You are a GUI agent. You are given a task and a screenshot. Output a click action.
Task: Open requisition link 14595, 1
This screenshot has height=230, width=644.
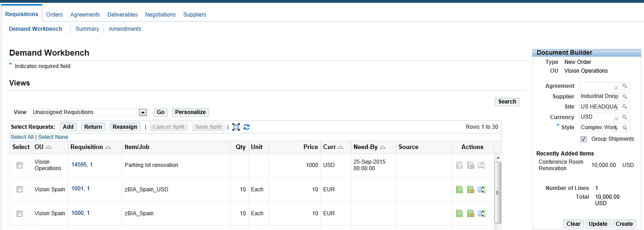click(82, 165)
